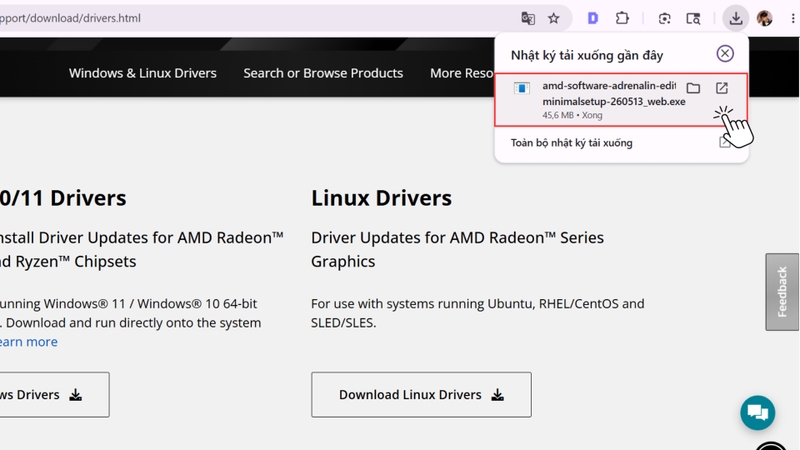Image resolution: width=800 pixels, height=450 pixels.
Task: Open the Chrome three-dot menu
Action: (793, 18)
